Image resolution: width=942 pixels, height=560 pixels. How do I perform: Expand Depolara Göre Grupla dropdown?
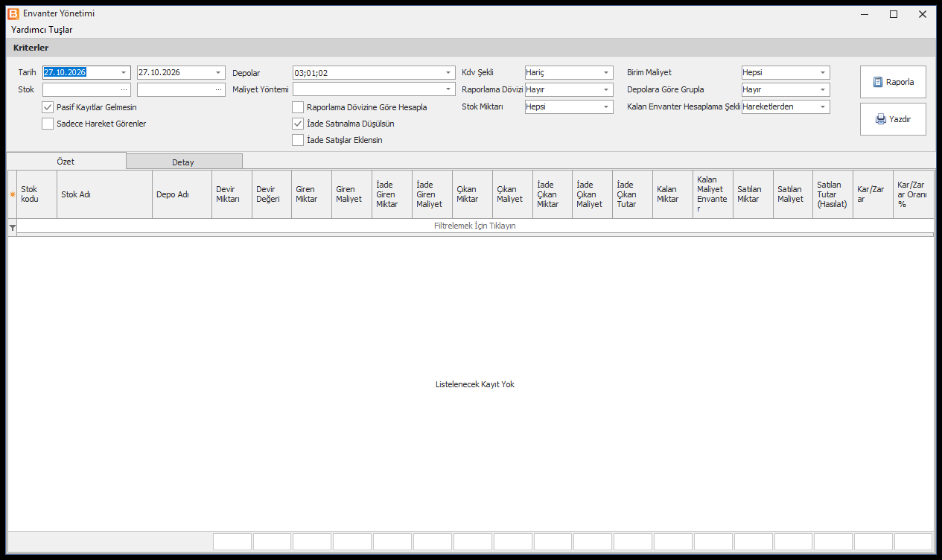(823, 89)
